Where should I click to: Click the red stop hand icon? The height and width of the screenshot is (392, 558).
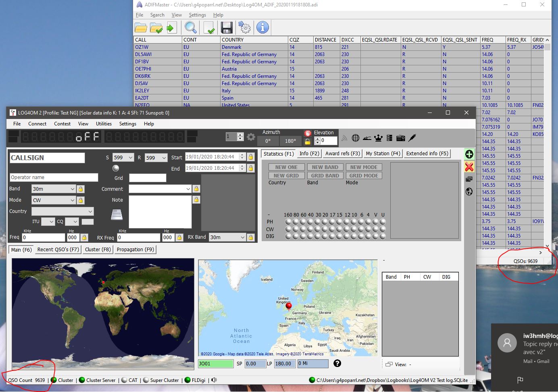(308, 133)
